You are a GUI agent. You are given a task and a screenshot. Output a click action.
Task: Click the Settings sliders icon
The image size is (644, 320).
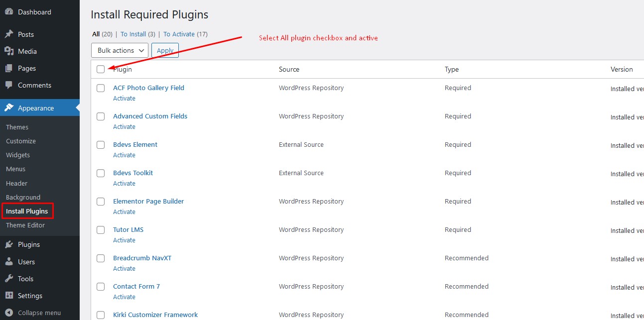(x=9, y=296)
